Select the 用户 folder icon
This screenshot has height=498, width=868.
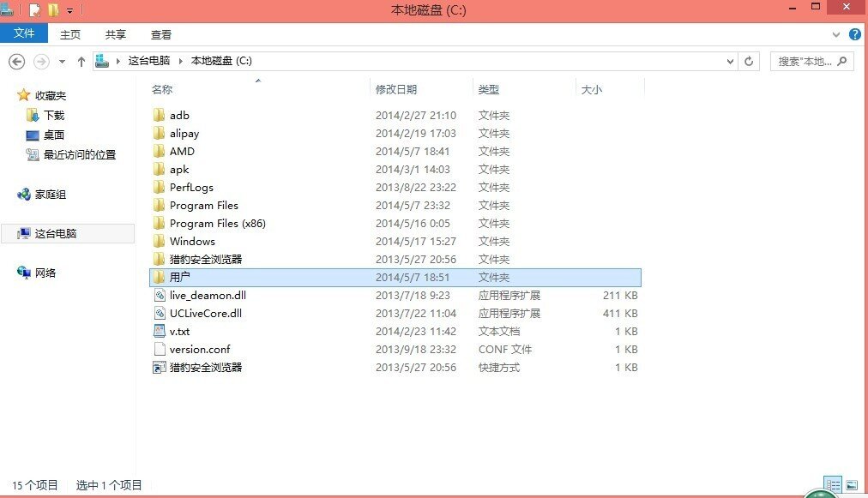(159, 277)
